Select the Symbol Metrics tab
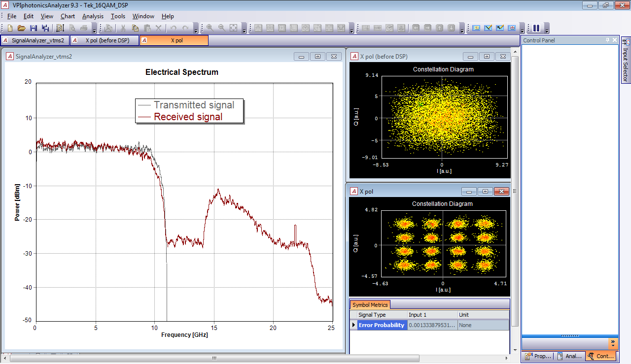This screenshot has height=364, width=631. click(x=370, y=305)
